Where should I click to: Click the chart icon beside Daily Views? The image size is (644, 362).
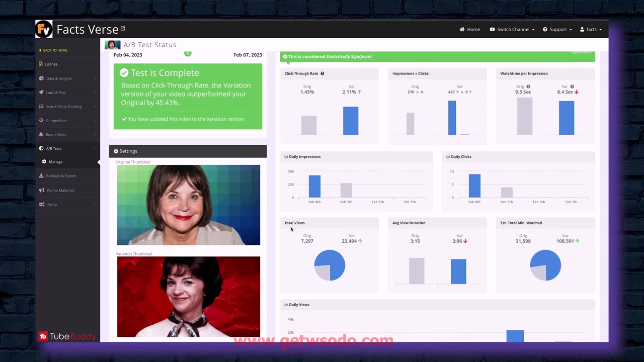point(286,304)
